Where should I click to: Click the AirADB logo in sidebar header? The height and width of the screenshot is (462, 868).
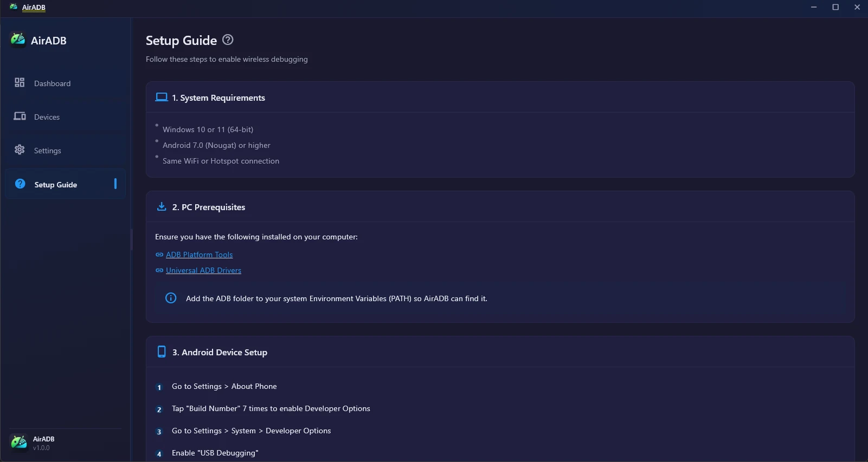(x=18, y=40)
